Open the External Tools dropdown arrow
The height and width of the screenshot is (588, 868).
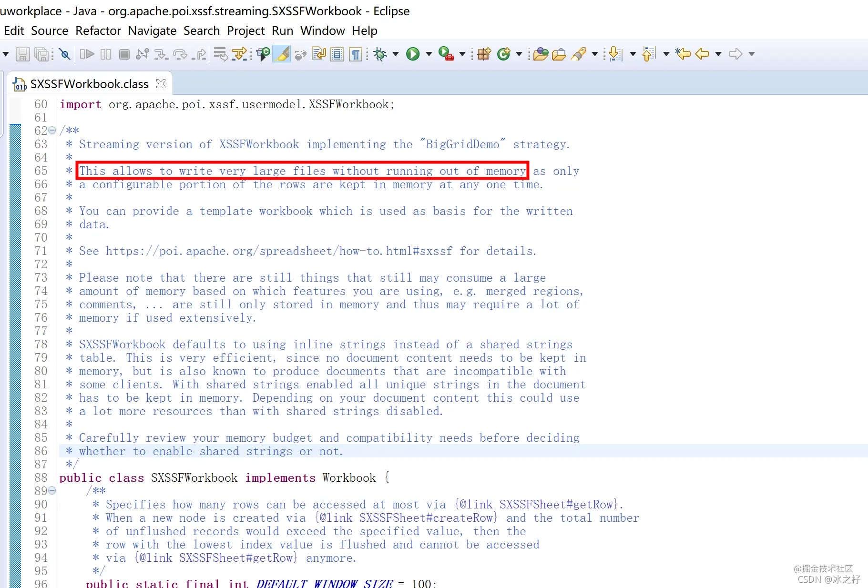point(462,54)
